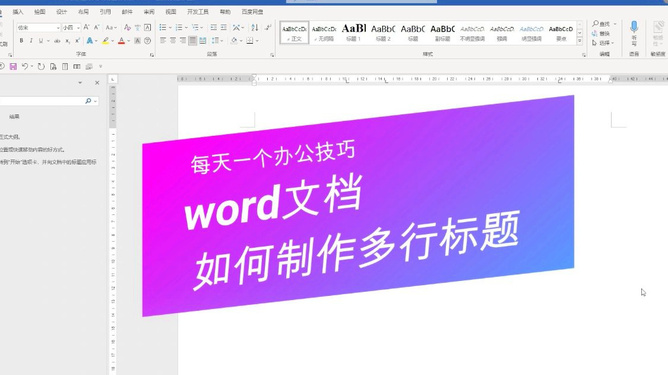The width and height of the screenshot is (668, 375).
Task: Align paragraph text to the left
Action: 163,41
